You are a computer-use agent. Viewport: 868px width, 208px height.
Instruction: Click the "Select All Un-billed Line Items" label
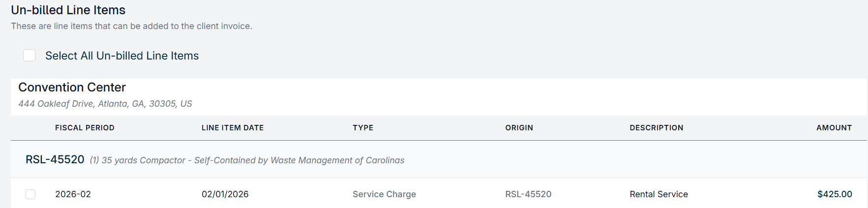tap(122, 56)
